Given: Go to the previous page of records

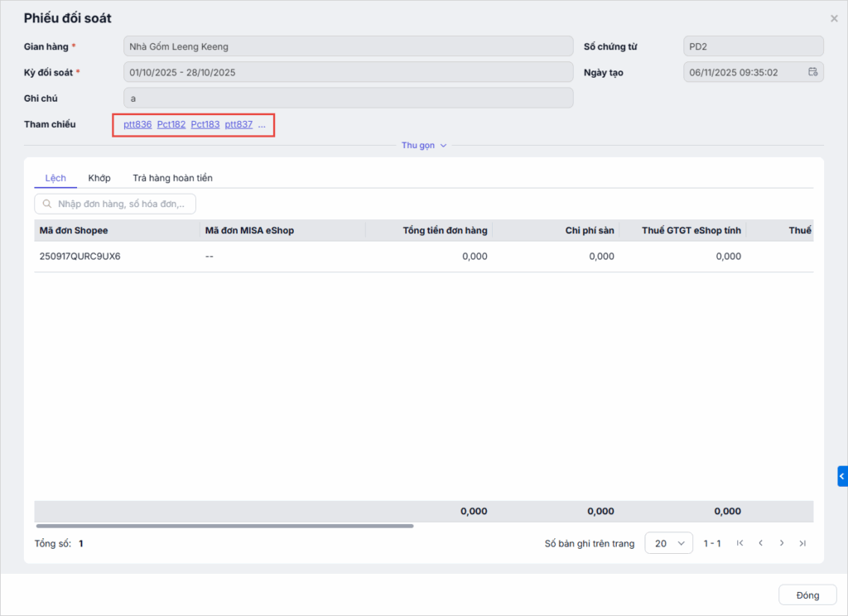Looking at the screenshot, I should (760, 543).
